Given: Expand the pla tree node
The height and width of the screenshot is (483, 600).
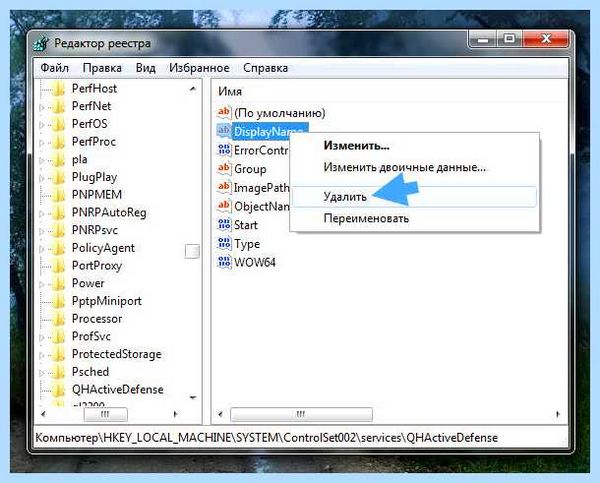Looking at the screenshot, I should pyautogui.click(x=42, y=160).
